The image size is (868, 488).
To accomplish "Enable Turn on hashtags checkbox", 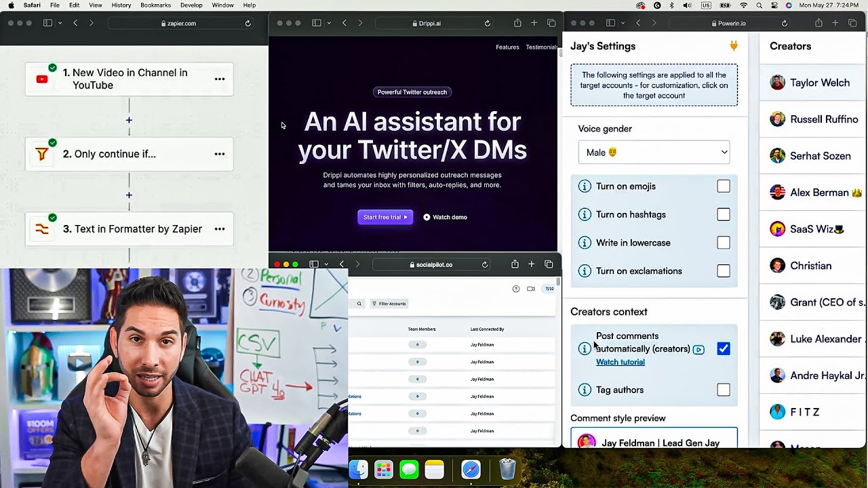I will click(x=724, y=215).
